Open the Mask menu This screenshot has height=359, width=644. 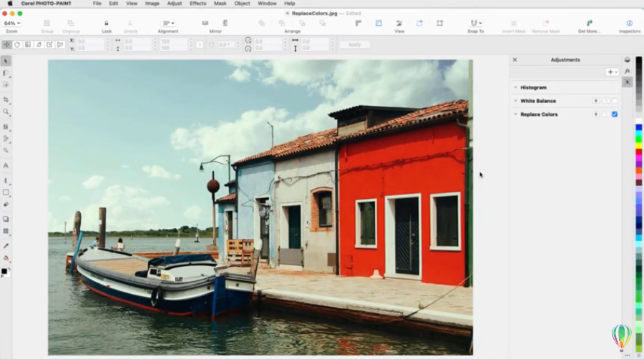tap(220, 4)
